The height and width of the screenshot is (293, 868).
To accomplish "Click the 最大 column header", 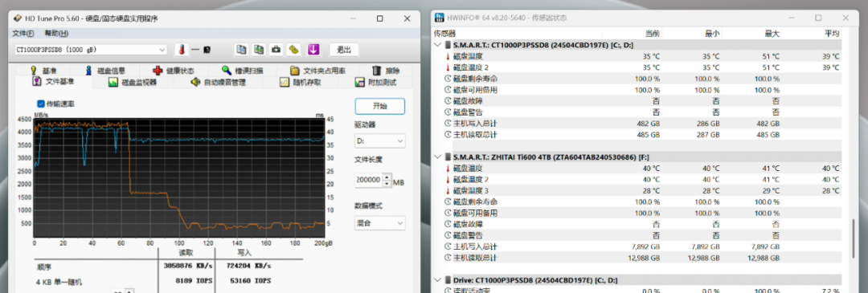I will 772,34.
